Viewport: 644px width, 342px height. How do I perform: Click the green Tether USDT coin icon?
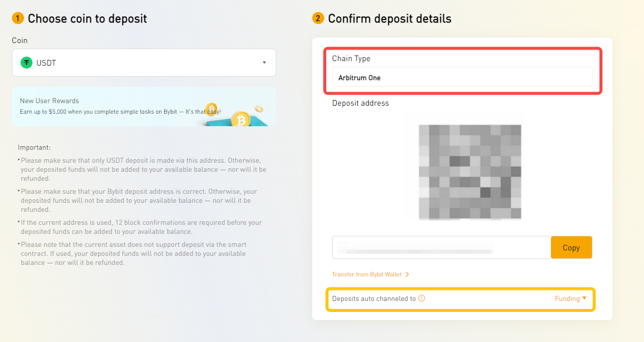click(x=26, y=63)
